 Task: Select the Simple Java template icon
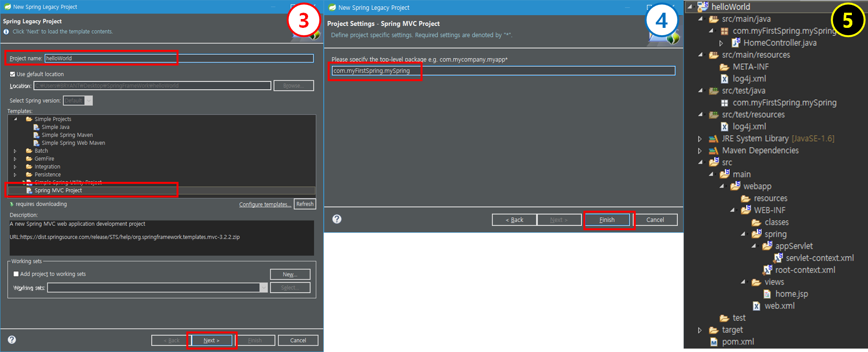coord(36,127)
